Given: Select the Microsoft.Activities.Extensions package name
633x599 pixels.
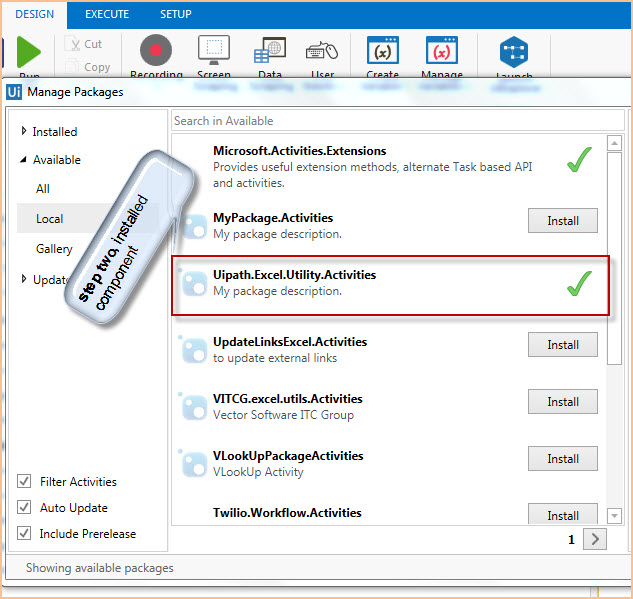Looking at the screenshot, I should click(300, 151).
